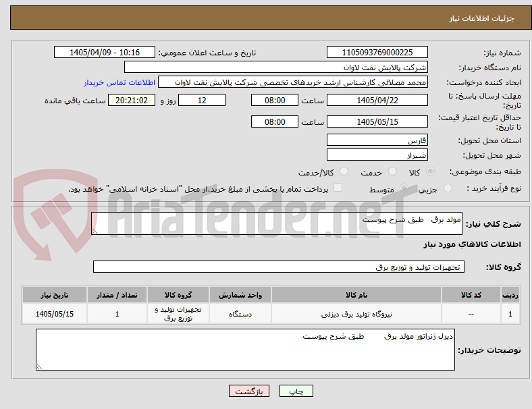This screenshot has width=532, height=409.
Task: Click the price validity time 08:00 field
Action: click(x=275, y=121)
